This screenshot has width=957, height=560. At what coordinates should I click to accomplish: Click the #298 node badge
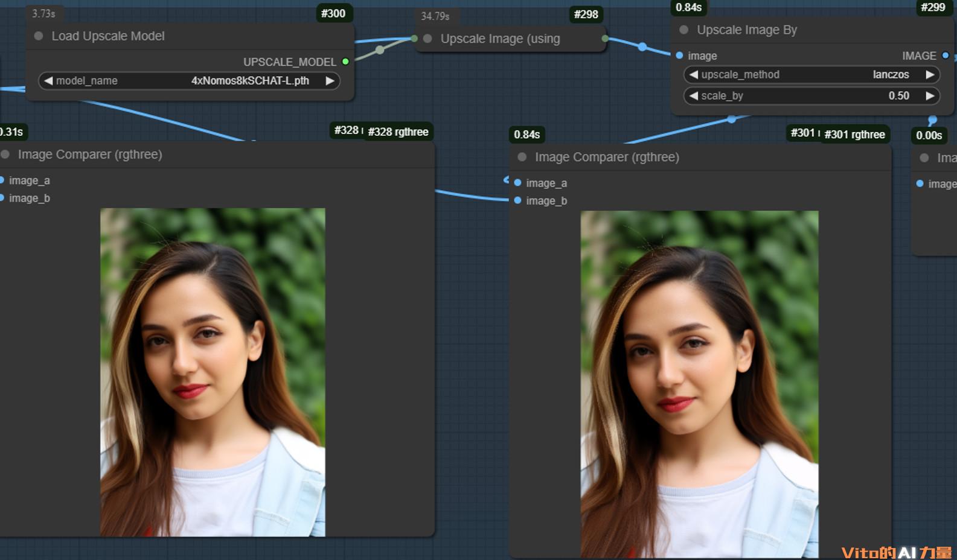[x=586, y=14]
